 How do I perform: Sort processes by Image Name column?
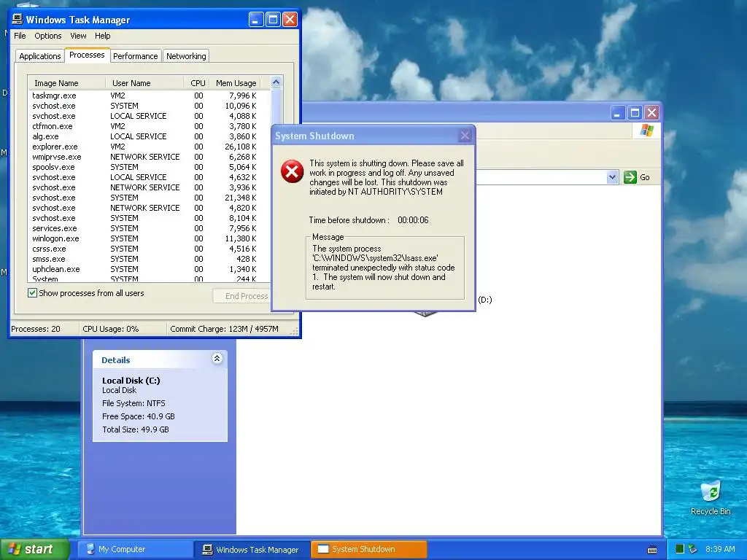tap(66, 83)
